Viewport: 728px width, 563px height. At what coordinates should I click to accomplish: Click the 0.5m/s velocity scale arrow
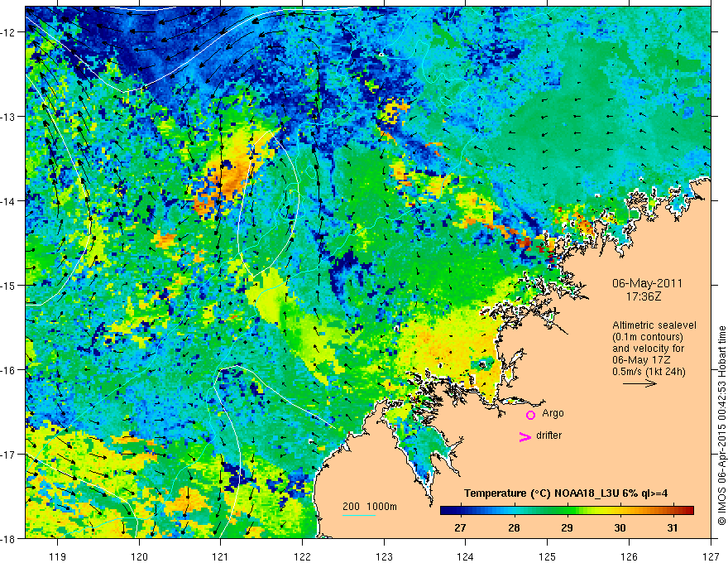point(639,383)
